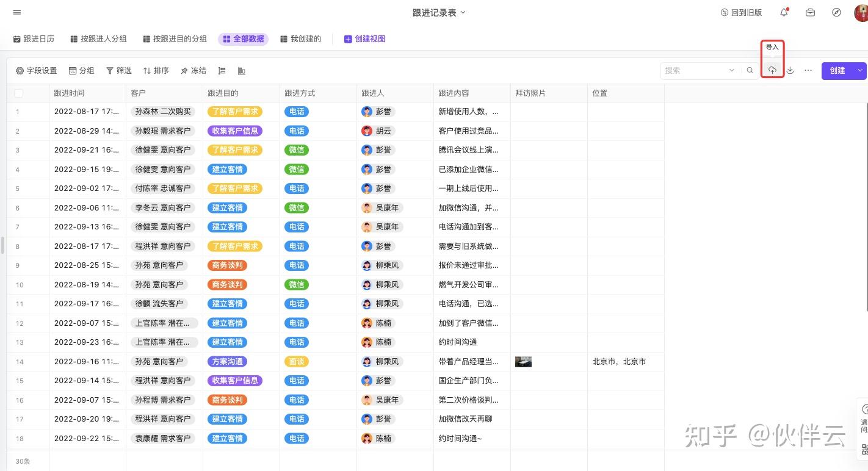Open 字段设置 field settings
This screenshot has height=471, width=868.
37,71
